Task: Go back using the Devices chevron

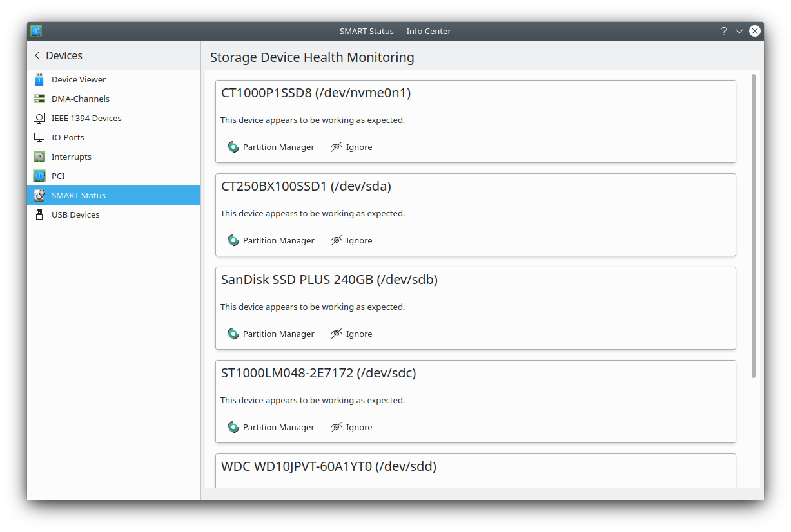Action: tap(37, 55)
